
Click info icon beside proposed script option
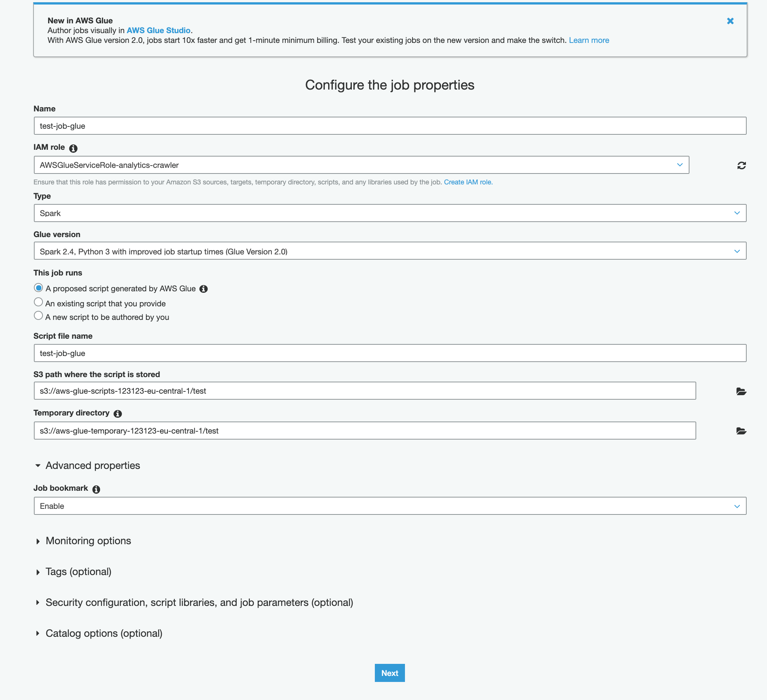point(204,289)
